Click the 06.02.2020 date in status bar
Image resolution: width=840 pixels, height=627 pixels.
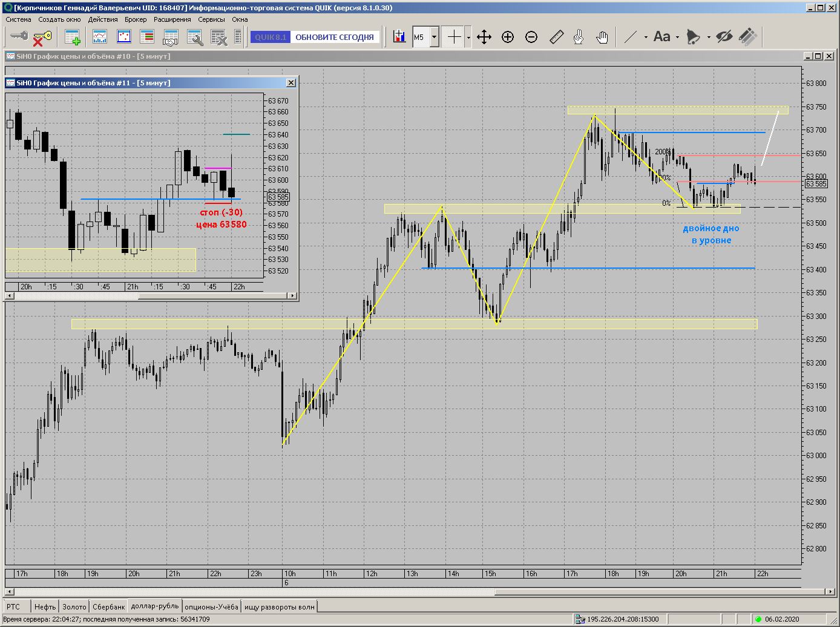[782, 619]
